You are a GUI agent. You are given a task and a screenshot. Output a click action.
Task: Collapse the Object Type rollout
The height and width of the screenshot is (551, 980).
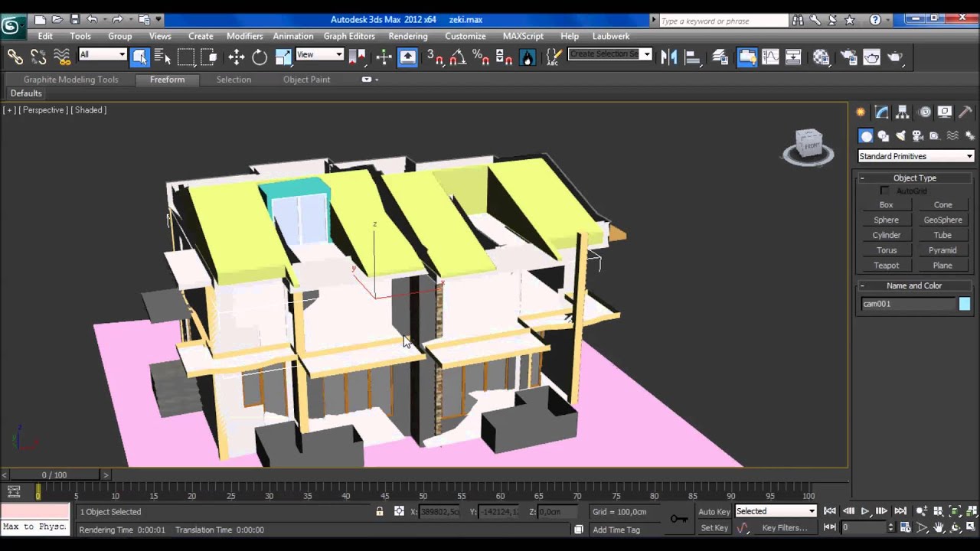915,178
